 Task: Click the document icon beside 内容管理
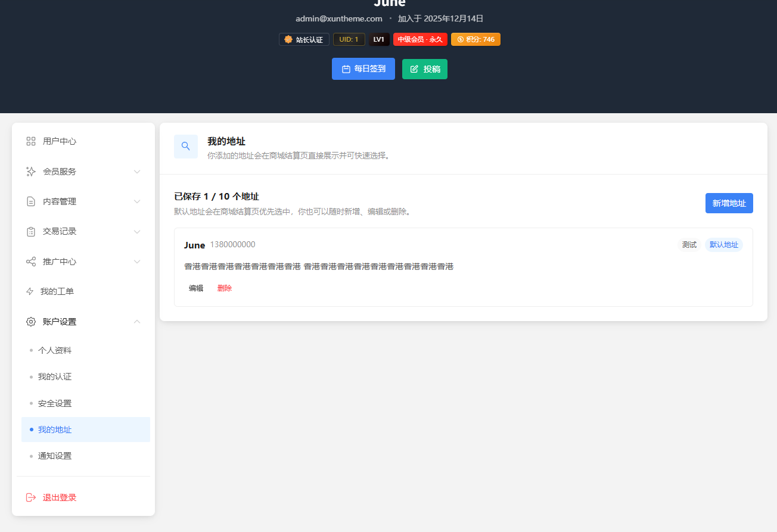pyautogui.click(x=31, y=201)
